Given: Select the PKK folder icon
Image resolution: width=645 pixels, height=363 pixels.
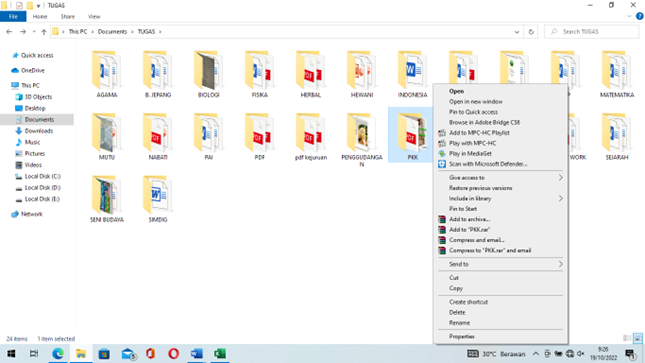Looking at the screenshot, I should pyautogui.click(x=413, y=133).
